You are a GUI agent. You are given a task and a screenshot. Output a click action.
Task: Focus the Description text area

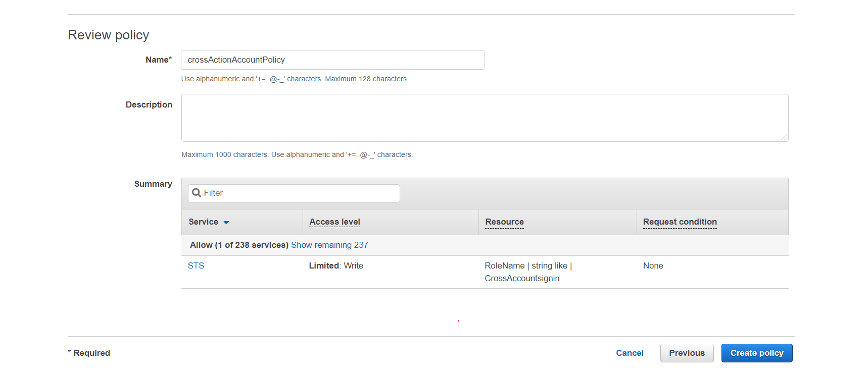484,118
